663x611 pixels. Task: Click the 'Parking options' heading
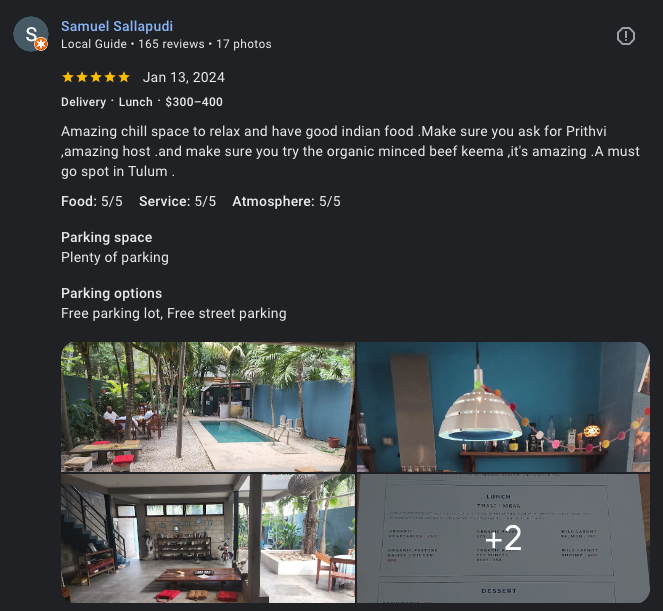click(112, 293)
